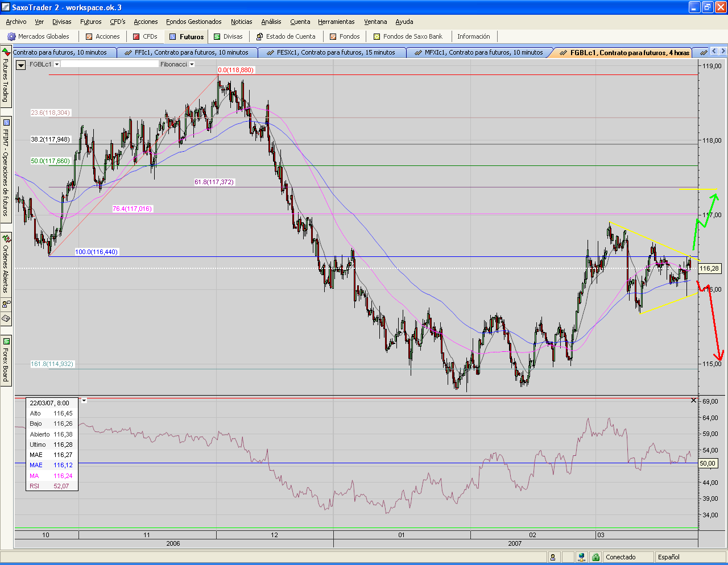Click the network connection globe icon
This screenshot has width=728, height=565.
(581, 557)
